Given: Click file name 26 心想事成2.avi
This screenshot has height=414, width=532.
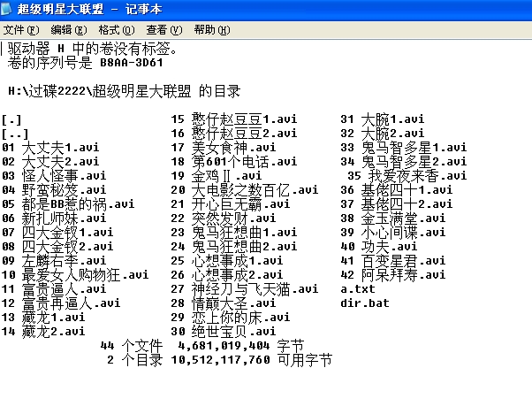Looking at the screenshot, I should [227, 275].
